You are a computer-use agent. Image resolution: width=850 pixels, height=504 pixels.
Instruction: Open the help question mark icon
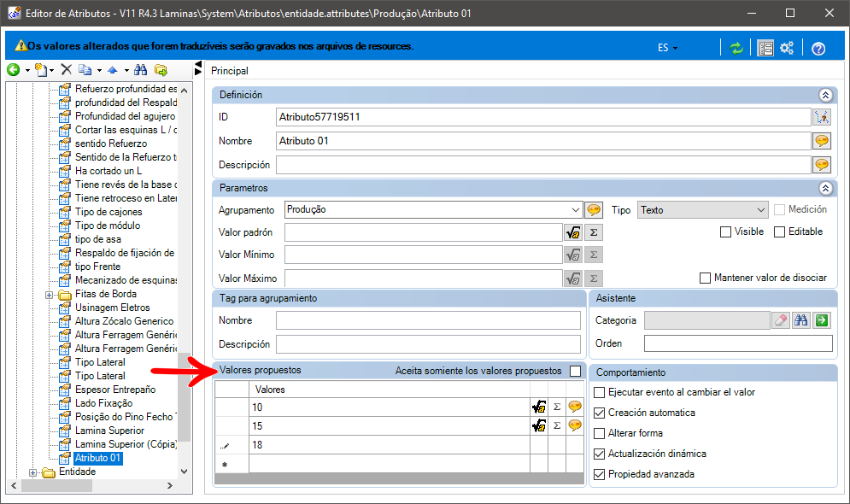[818, 48]
